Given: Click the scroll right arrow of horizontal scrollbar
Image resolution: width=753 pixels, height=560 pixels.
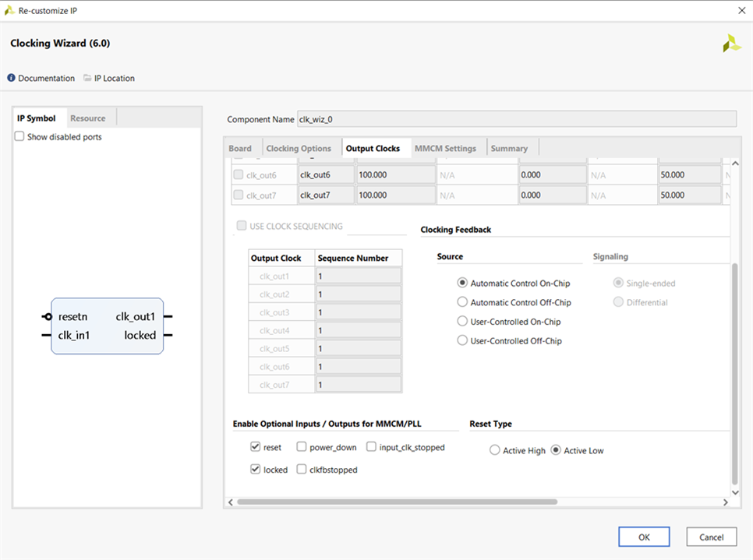Looking at the screenshot, I should [725, 502].
